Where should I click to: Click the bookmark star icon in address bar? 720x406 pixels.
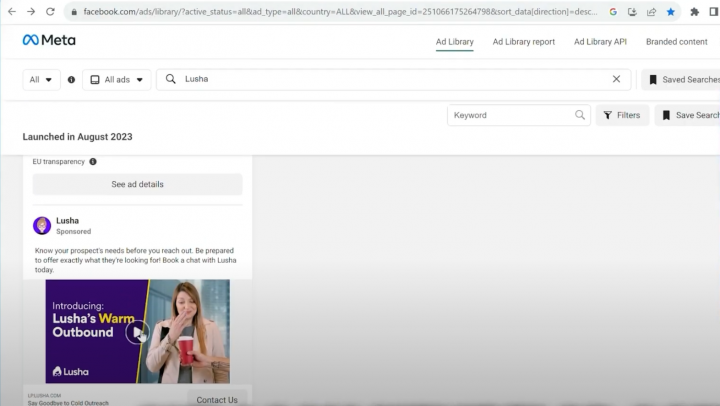click(671, 12)
